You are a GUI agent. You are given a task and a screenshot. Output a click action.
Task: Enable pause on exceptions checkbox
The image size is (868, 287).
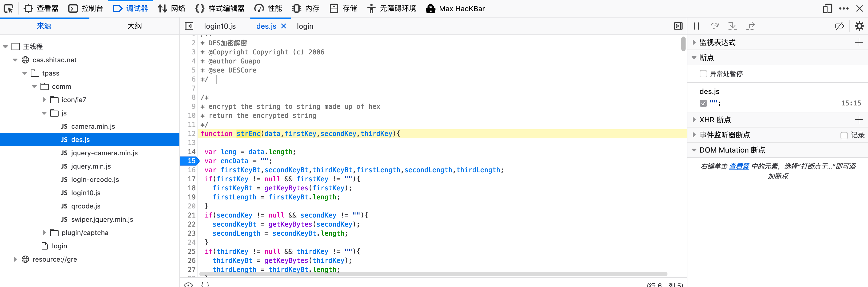tap(703, 73)
